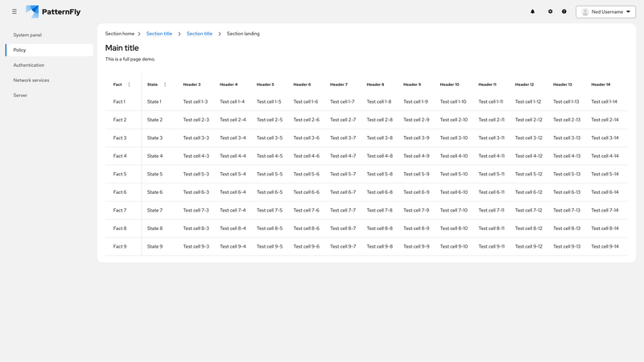Click Test cell 7-14
The height and width of the screenshot is (362, 644).
[x=605, y=210]
